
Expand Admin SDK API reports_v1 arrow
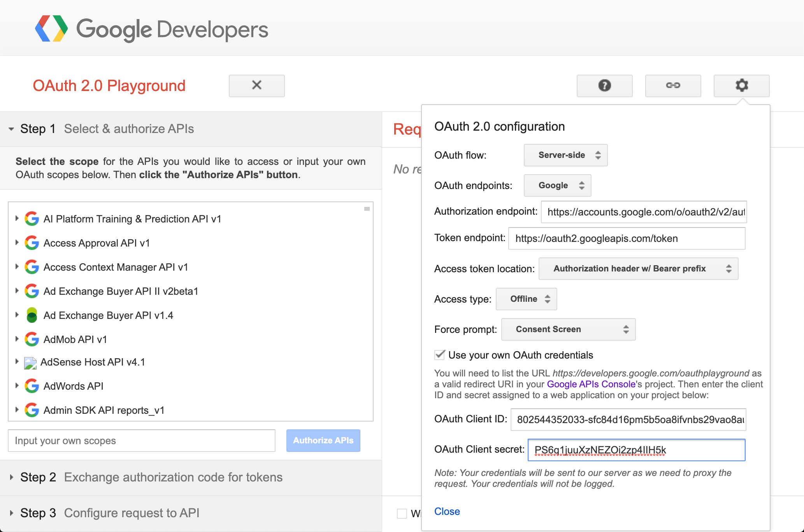tap(17, 410)
